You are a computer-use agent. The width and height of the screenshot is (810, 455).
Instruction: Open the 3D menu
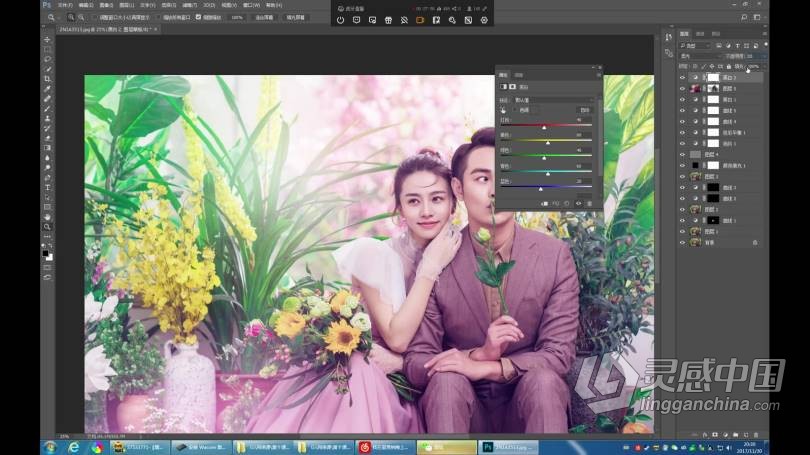pyautogui.click(x=209, y=5)
